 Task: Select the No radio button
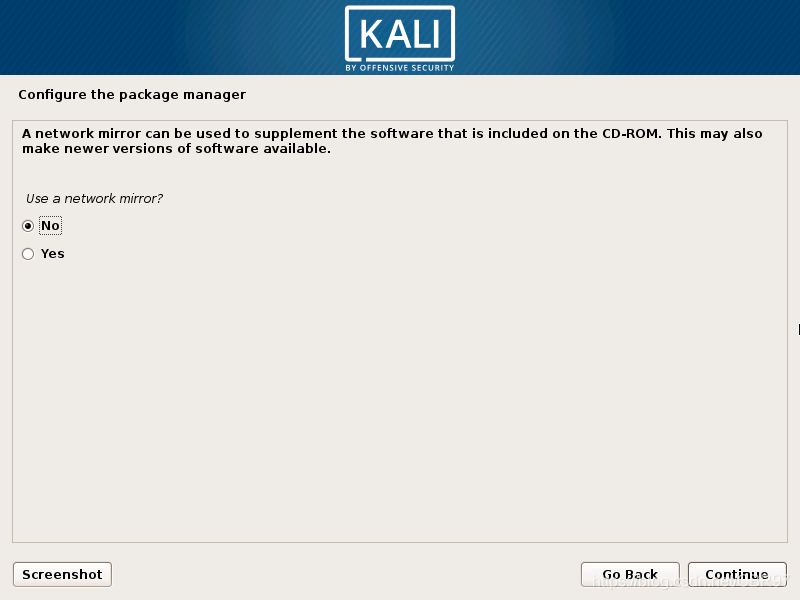(28, 226)
